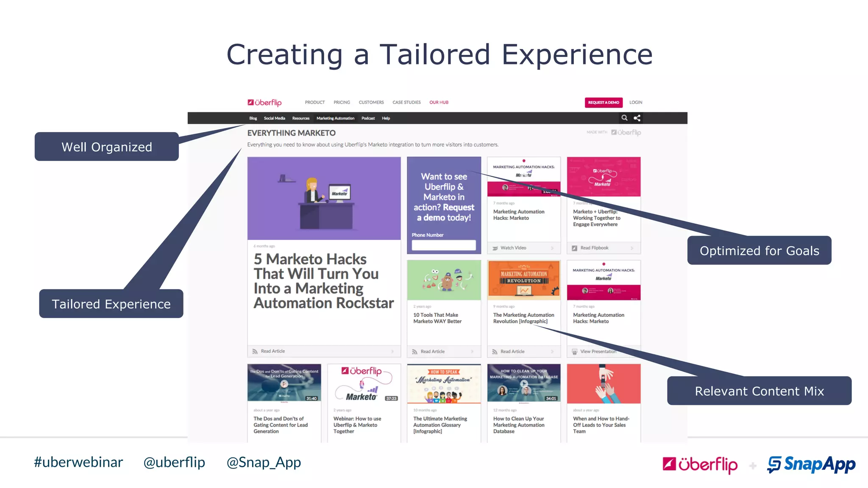Open the CUSTOMERS menu item
This screenshot has height=488, width=868.
point(371,103)
